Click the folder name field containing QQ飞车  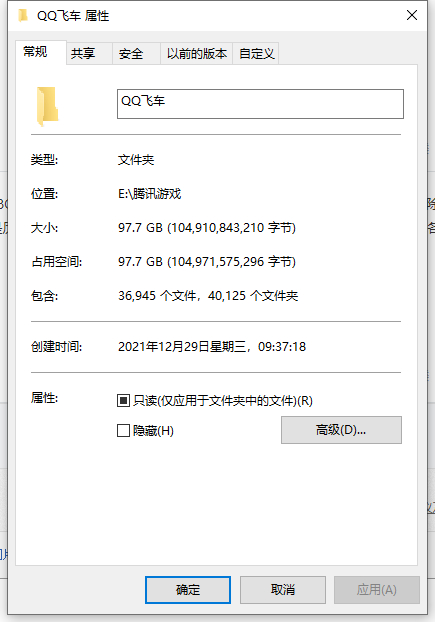(x=260, y=104)
